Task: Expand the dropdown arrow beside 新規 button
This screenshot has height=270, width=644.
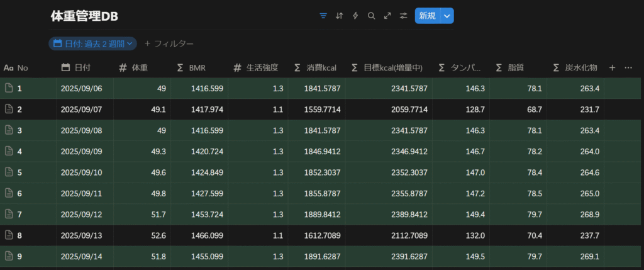Action: (447, 16)
